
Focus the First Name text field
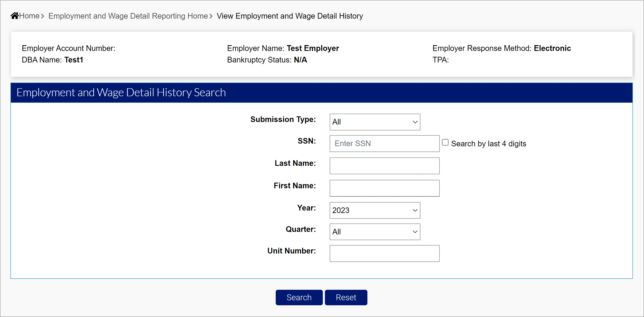[384, 188]
